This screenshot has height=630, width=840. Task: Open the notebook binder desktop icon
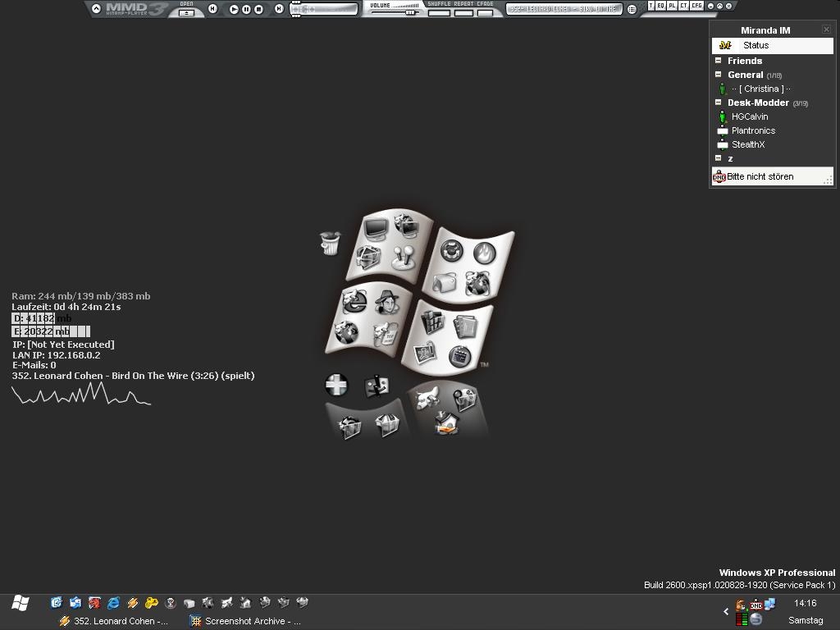(464, 326)
